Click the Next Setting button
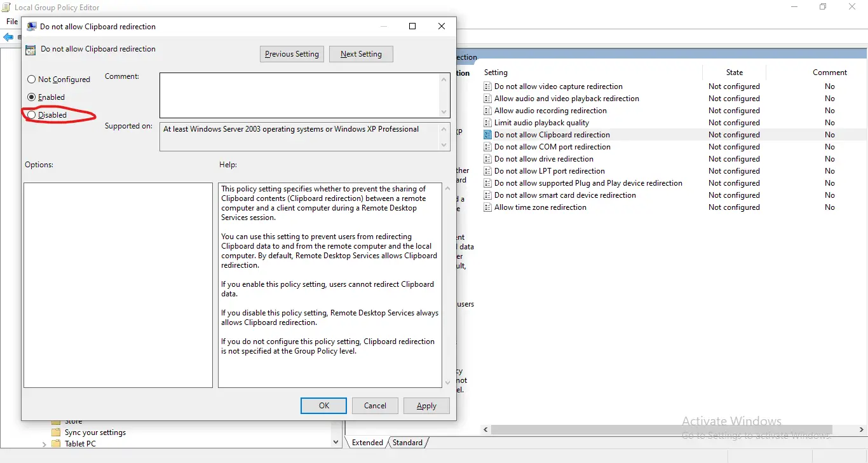The height and width of the screenshot is (463, 868). point(361,53)
